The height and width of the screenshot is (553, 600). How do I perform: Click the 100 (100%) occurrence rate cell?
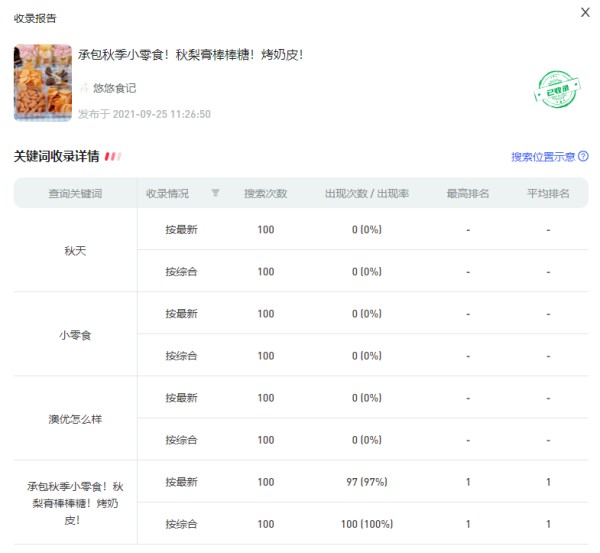tap(366, 524)
